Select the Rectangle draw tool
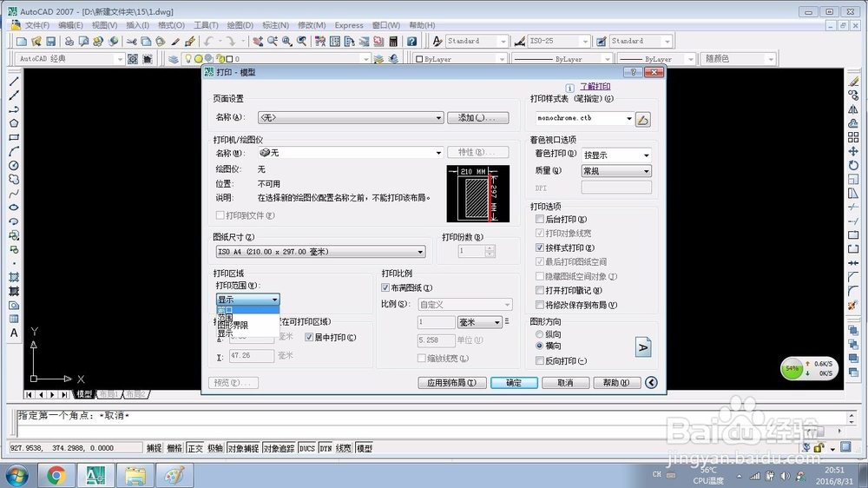Screen dimensions: 868x488 (14, 137)
